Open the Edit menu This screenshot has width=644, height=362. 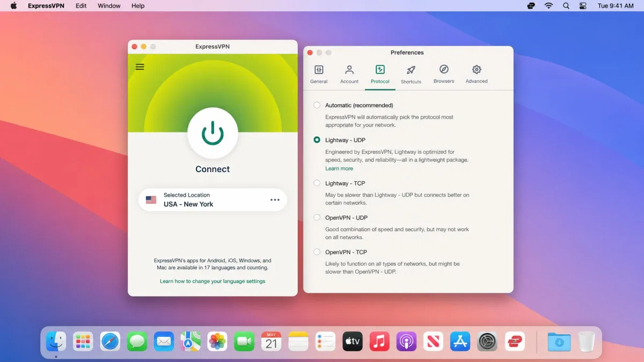point(81,6)
